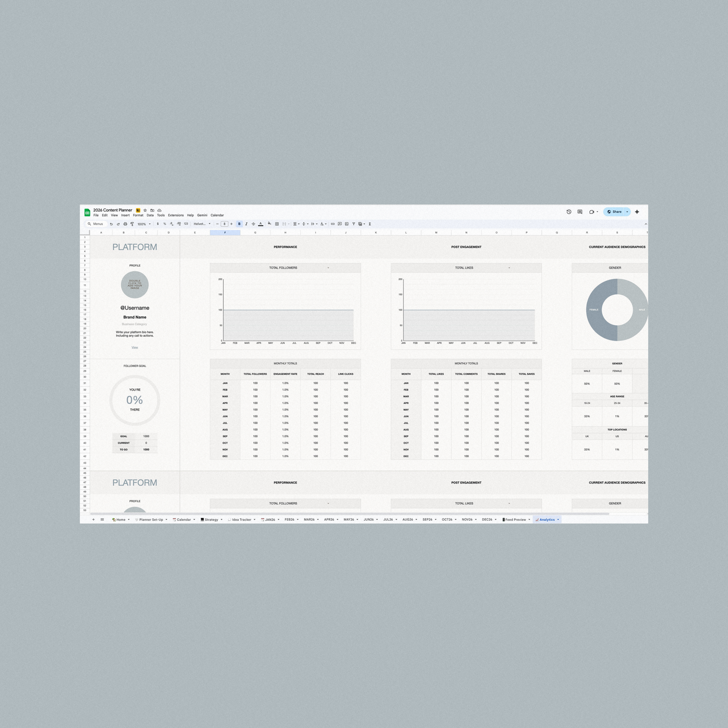Open version history clock icon
The width and height of the screenshot is (728, 728).
click(x=569, y=212)
